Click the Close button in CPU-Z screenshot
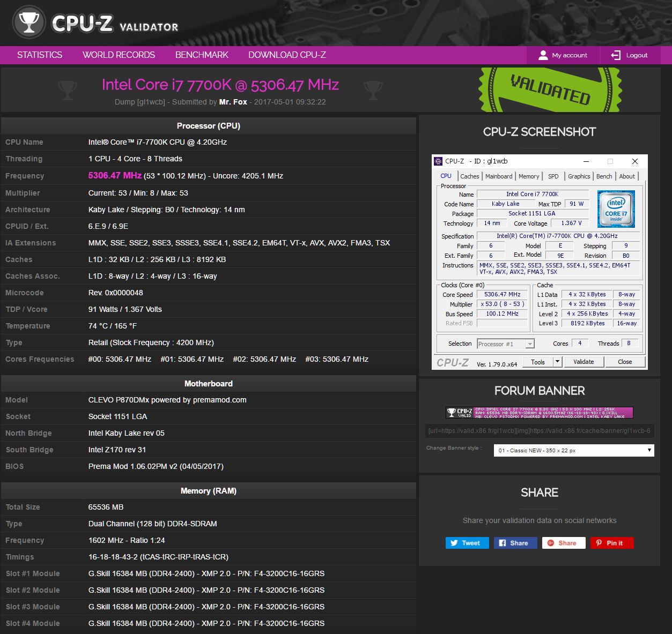 pos(625,362)
